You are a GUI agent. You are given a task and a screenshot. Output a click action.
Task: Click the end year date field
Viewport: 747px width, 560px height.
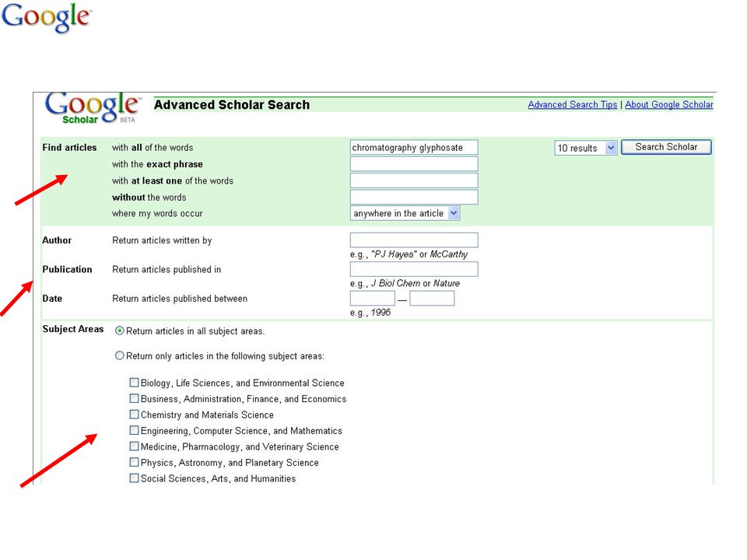pyautogui.click(x=432, y=298)
